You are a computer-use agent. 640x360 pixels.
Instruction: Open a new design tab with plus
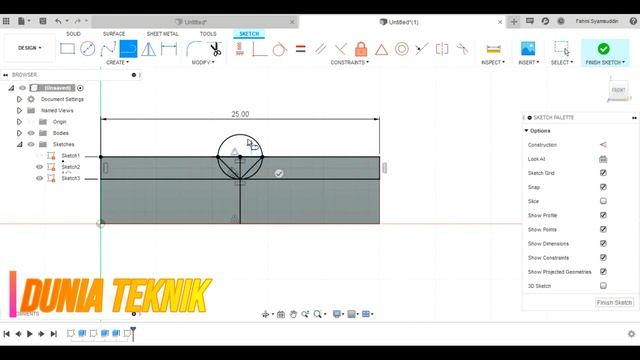514,22
